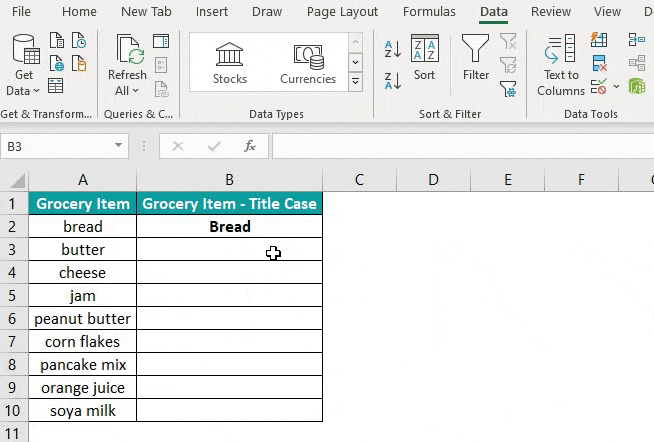The width and height of the screenshot is (654, 442).
Task: Click the Flash Fill icon
Action: (599, 40)
